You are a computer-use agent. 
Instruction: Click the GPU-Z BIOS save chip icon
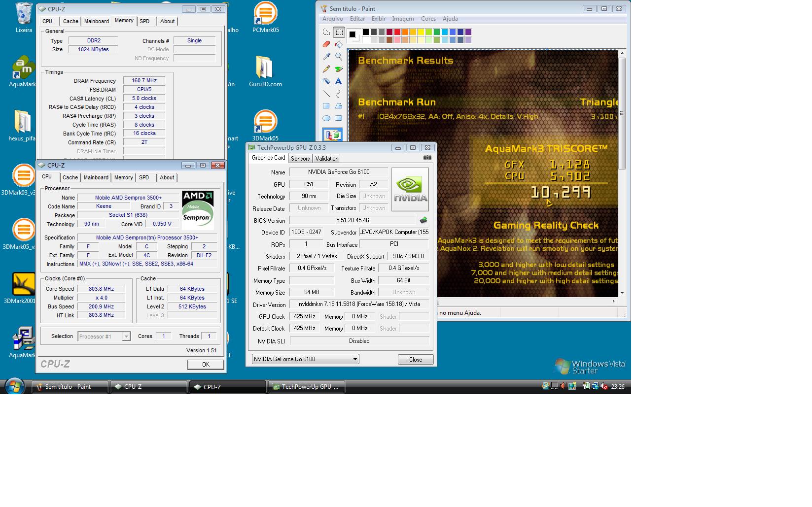click(x=423, y=220)
